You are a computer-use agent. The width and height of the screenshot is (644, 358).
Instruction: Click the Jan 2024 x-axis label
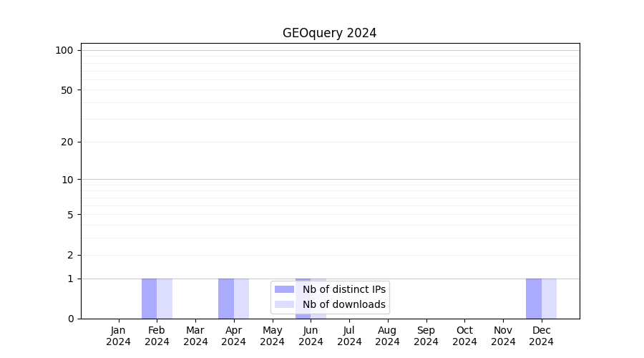pyautogui.click(x=119, y=336)
